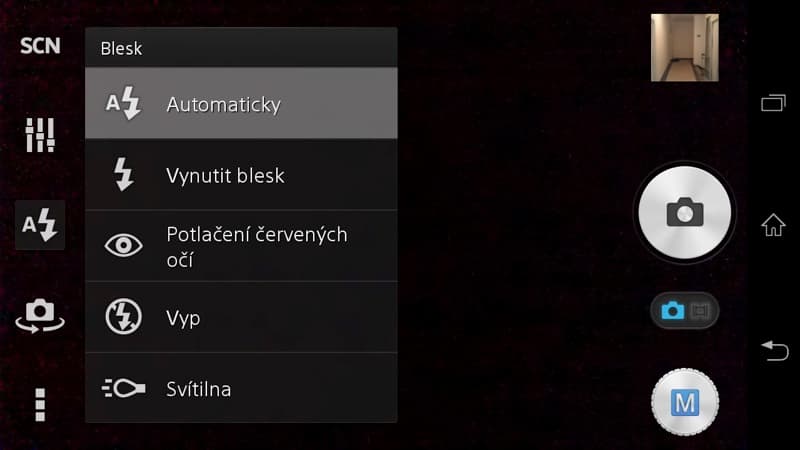
Task: Select Vynutit blesk option
Action: point(241,176)
